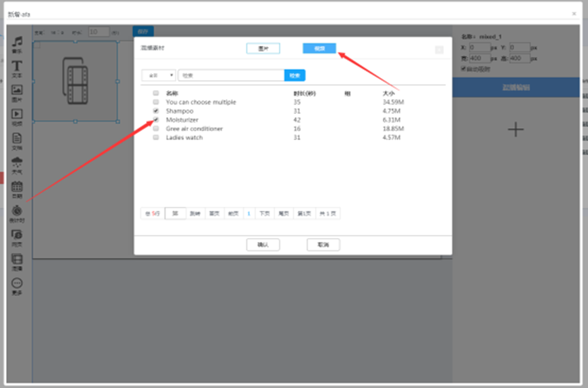Click the confirm button at dialog bottom
The width and height of the screenshot is (588, 388).
coord(263,245)
